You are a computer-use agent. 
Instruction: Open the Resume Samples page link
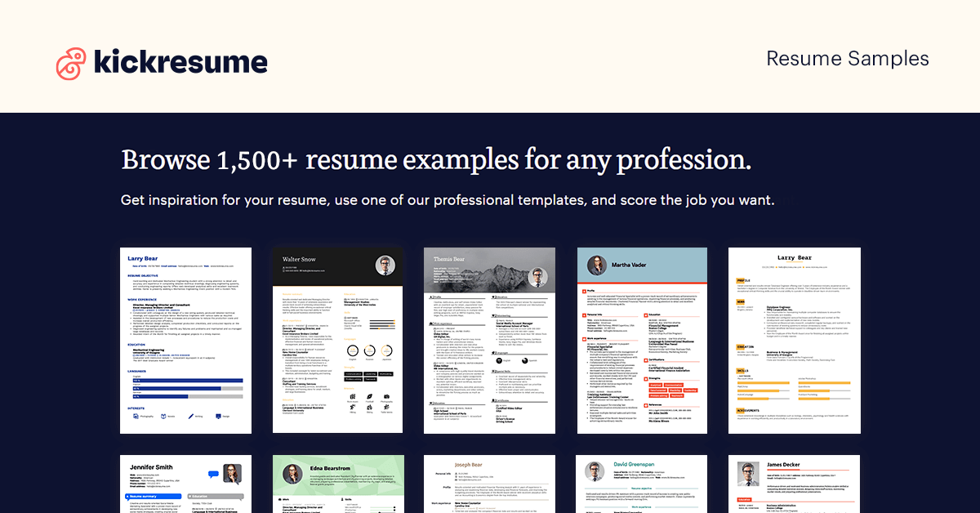pyautogui.click(x=848, y=59)
